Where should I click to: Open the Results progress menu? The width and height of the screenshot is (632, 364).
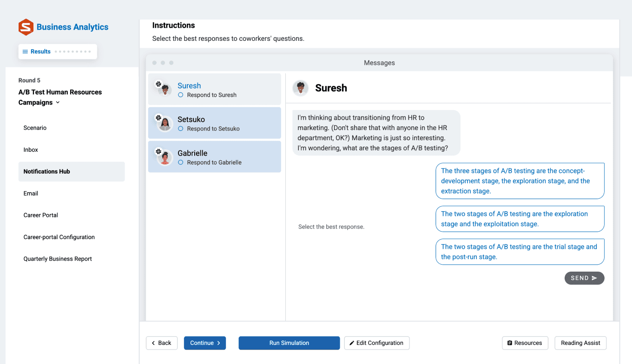[58, 52]
